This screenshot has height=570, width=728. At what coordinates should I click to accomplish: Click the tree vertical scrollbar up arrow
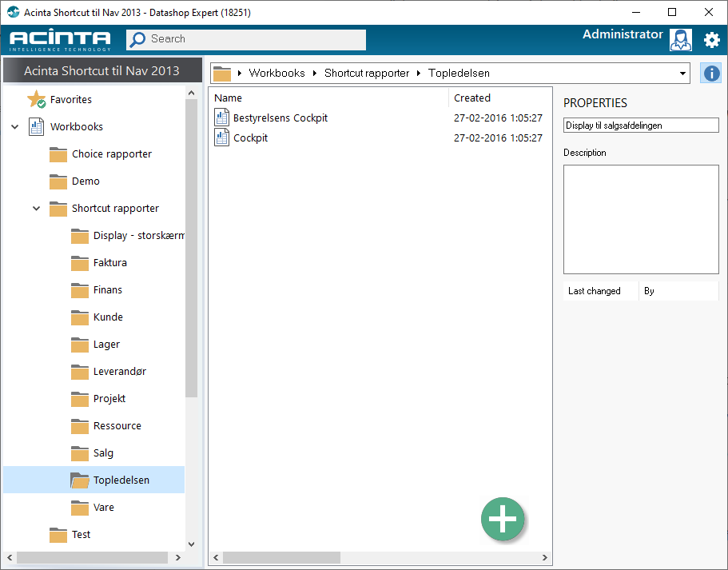(x=191, y=93)
